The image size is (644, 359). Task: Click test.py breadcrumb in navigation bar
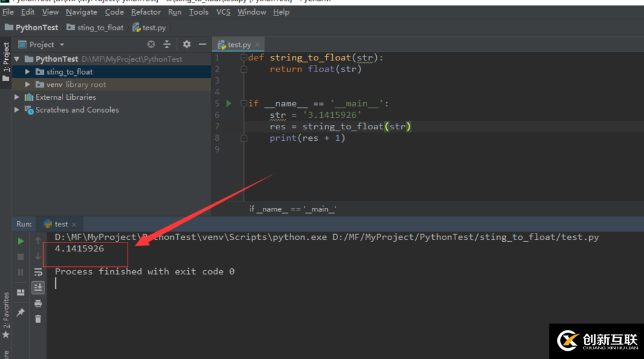149,28
